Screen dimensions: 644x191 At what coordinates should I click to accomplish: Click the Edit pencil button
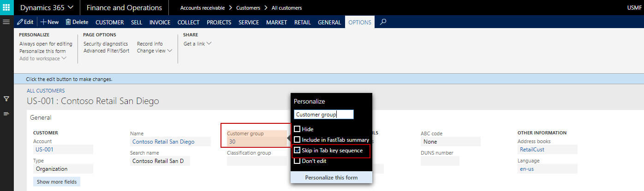click(x=25, y=22)
